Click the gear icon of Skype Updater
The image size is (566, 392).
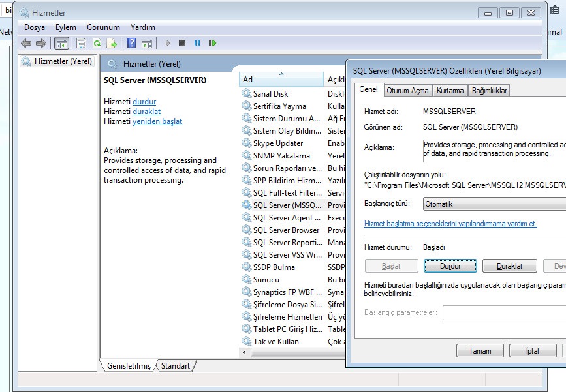point(247,143)
